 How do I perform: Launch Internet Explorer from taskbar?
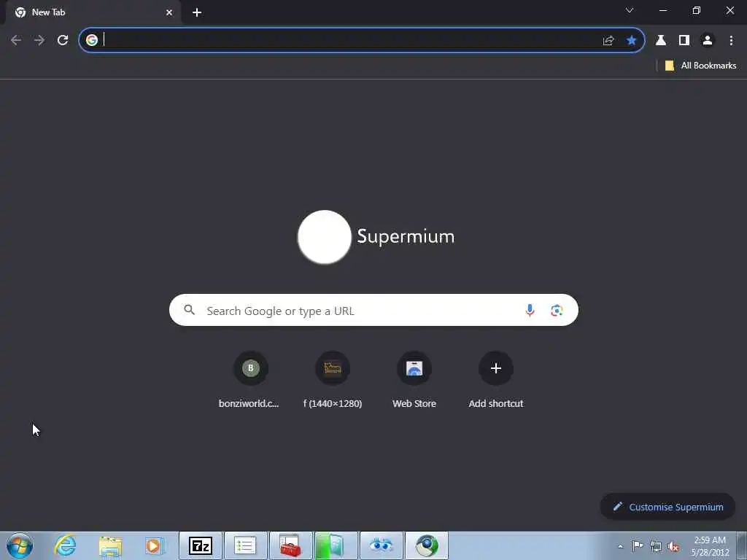point(65,545)
